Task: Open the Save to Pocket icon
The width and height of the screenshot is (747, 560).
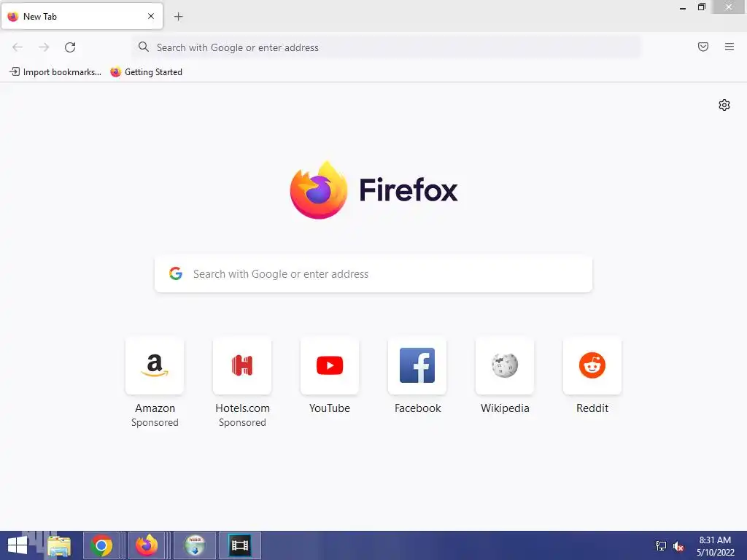Action: point(703,47)
